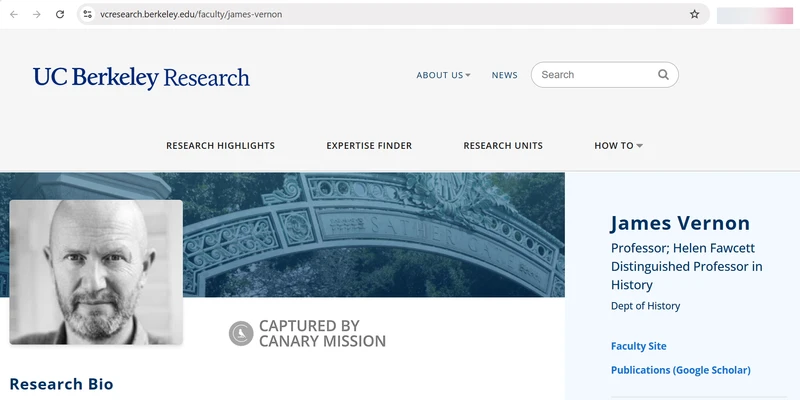
Task: Expand the How To dropdown menu
Action: [x=618, y=145]
